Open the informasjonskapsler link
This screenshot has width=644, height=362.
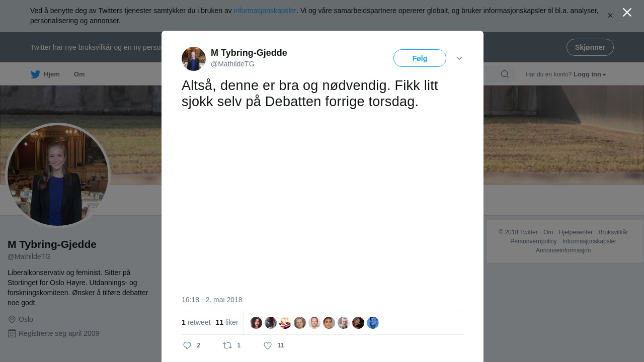tap(265, 11)
